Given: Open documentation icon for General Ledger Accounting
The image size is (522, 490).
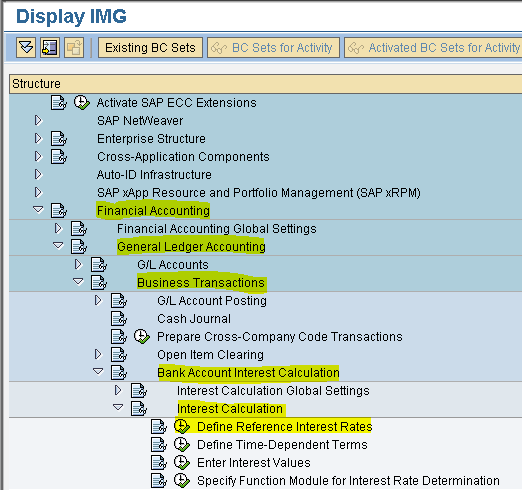Looking at the screenshot, I should 79,247.
